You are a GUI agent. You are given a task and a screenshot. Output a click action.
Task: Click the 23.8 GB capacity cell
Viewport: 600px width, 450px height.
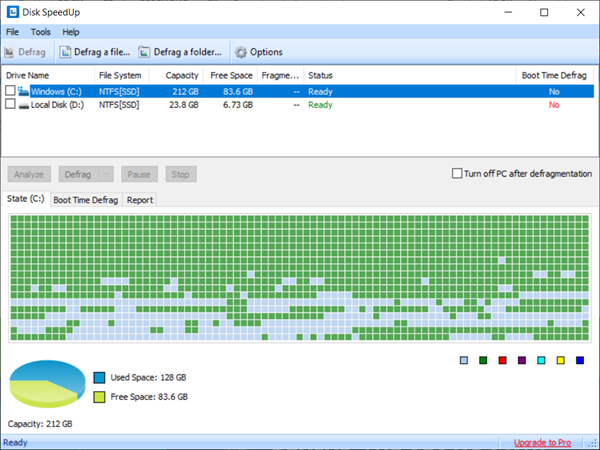point(184,105)
